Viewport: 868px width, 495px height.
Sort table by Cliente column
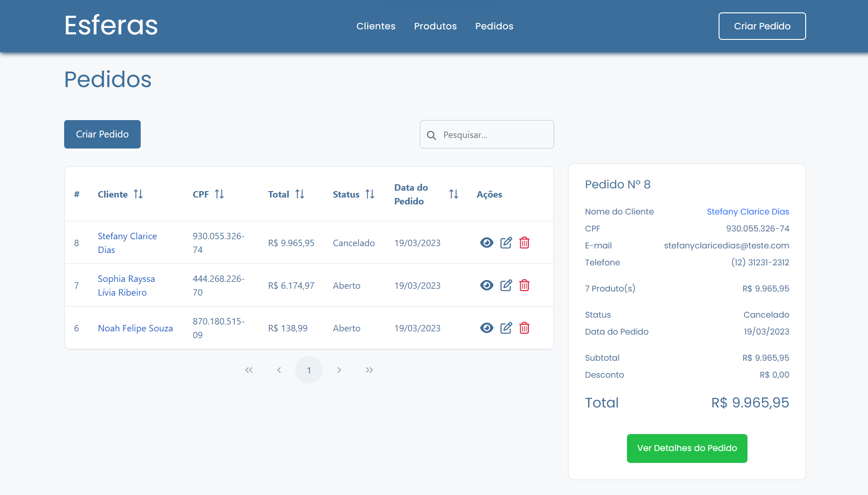138,194
